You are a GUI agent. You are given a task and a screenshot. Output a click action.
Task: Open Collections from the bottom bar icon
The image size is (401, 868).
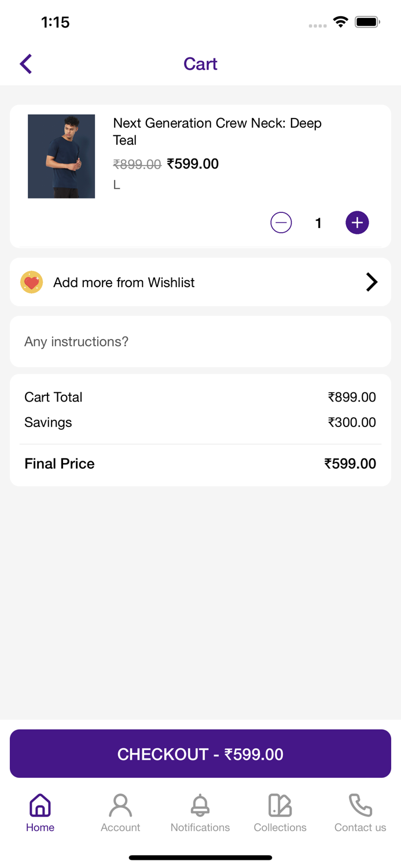coord(280,804)
